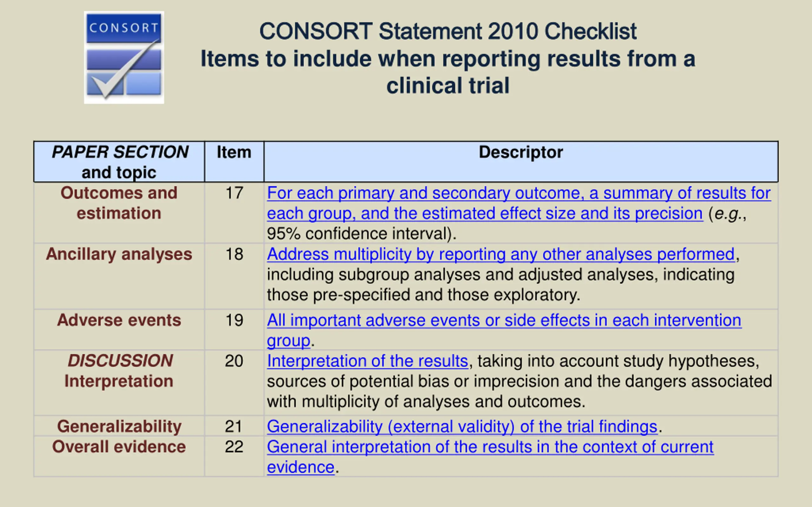Open the 'General interpretation of the results' link
The image size is (812, 507).
pos(490,457)
